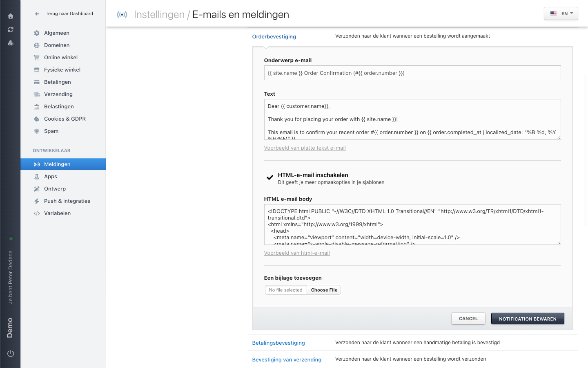Expand the Betalingsbevestiging notification

(x=278, y=343)
